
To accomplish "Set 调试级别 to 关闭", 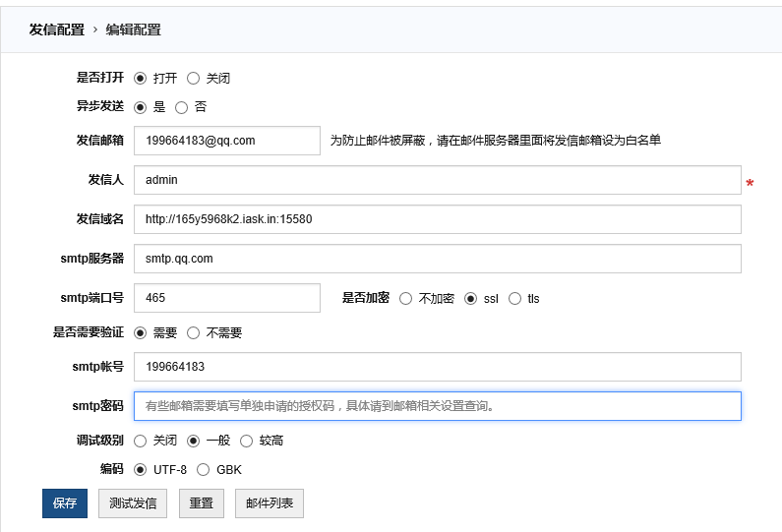I will [140, 441].
